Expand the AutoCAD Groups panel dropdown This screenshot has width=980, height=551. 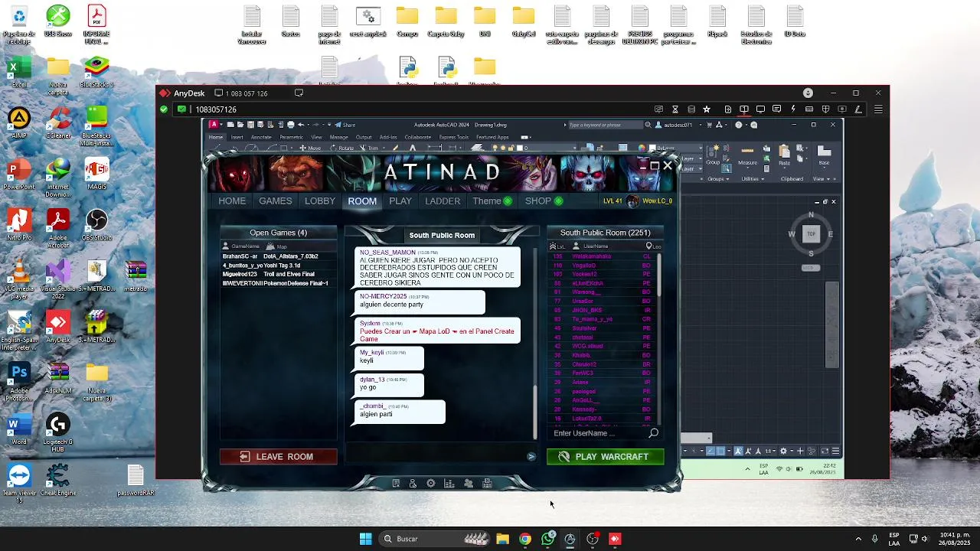718,179
